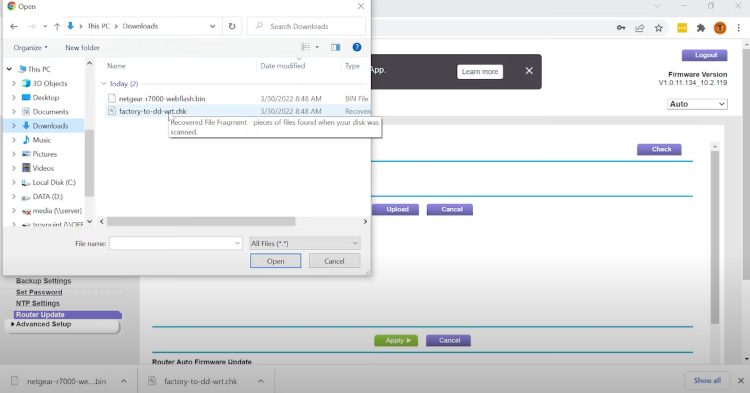Dismiss the app banner X

(x=529, y=71)
